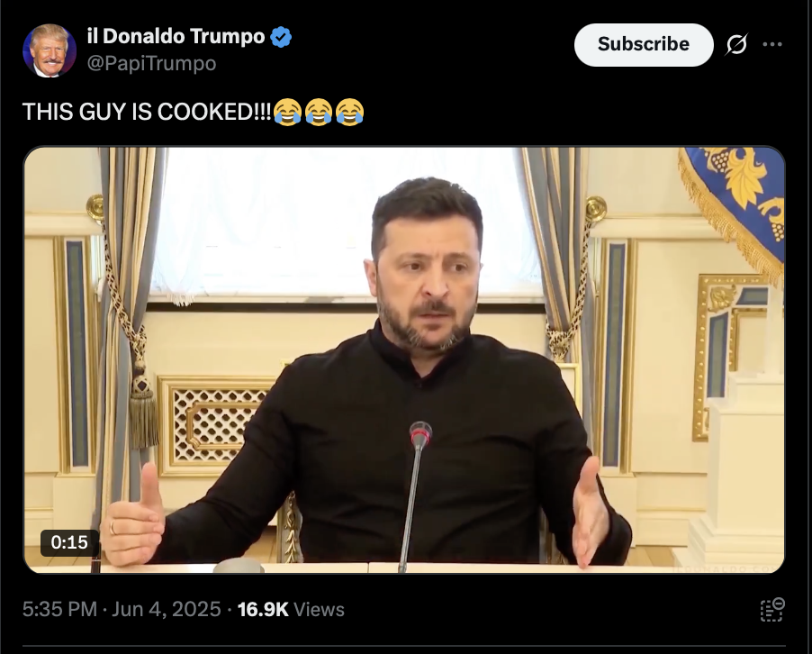The image size is (812, 654).
Task: Click the blue verified checkmark badge
Action: [281, 37]
